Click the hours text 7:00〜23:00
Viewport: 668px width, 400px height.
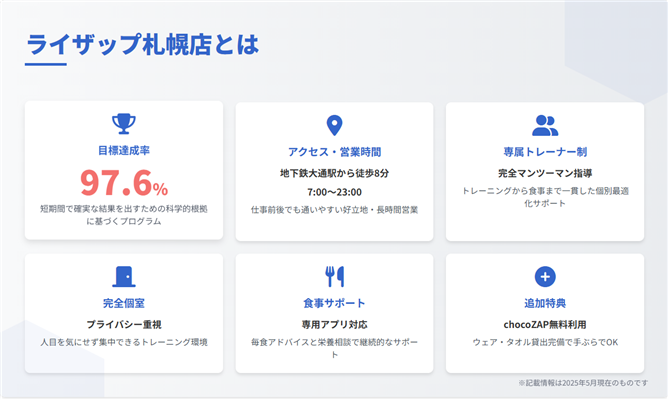pos(334,193)
